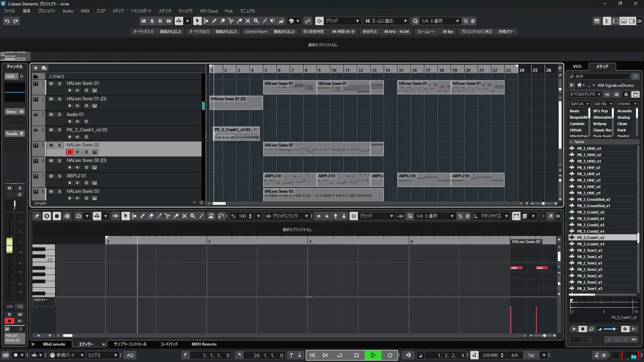Mute the Audio 01 track

pos(51,114)
